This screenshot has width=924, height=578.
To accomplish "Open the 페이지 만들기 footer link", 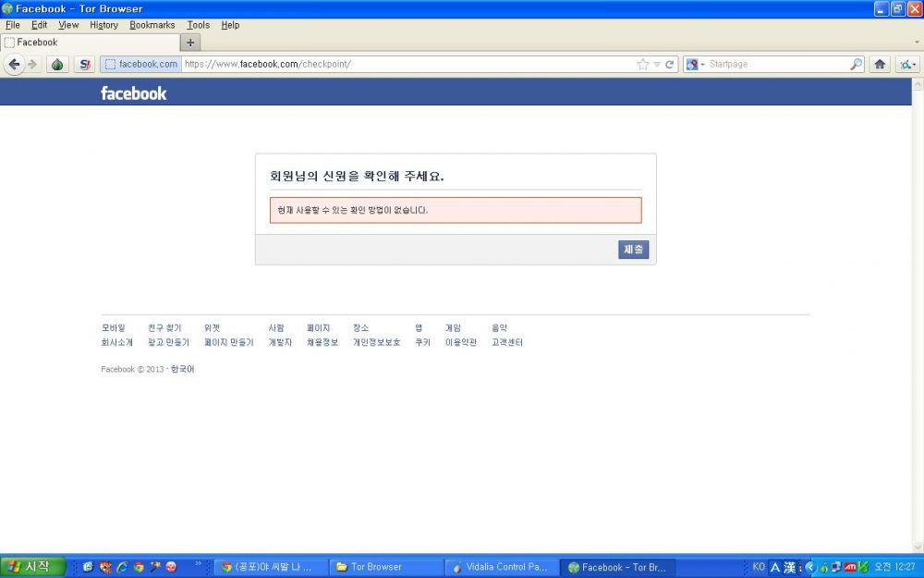I will (x=228, y=342).
